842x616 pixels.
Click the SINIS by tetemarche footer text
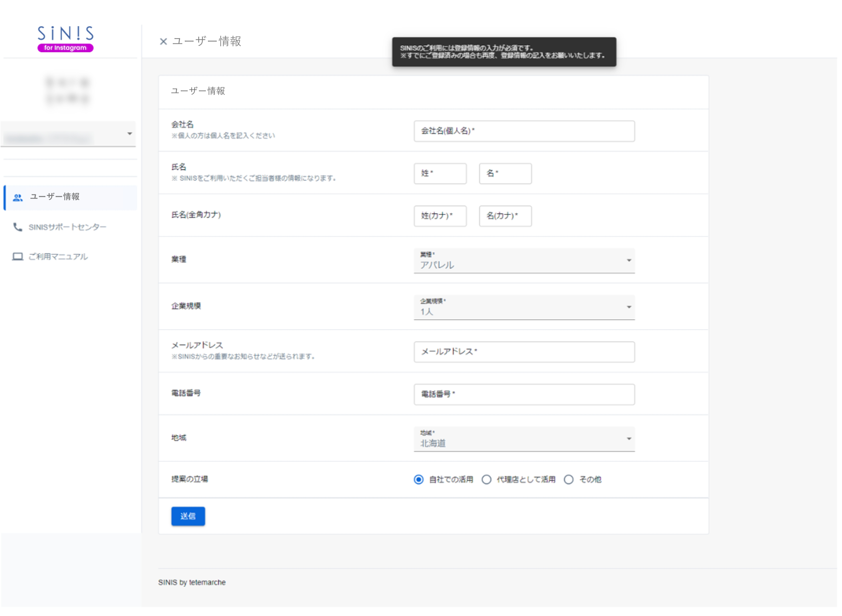[x=192, y=582]
